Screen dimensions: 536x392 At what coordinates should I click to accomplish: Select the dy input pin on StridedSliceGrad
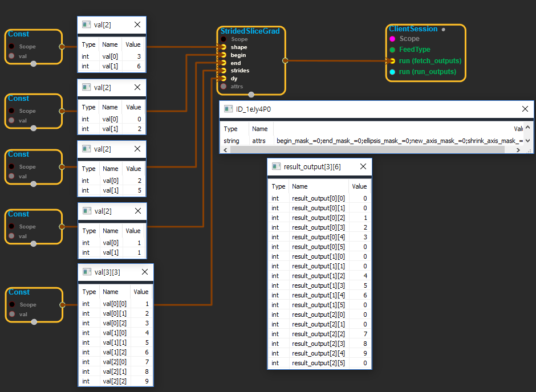coord(224,79)
